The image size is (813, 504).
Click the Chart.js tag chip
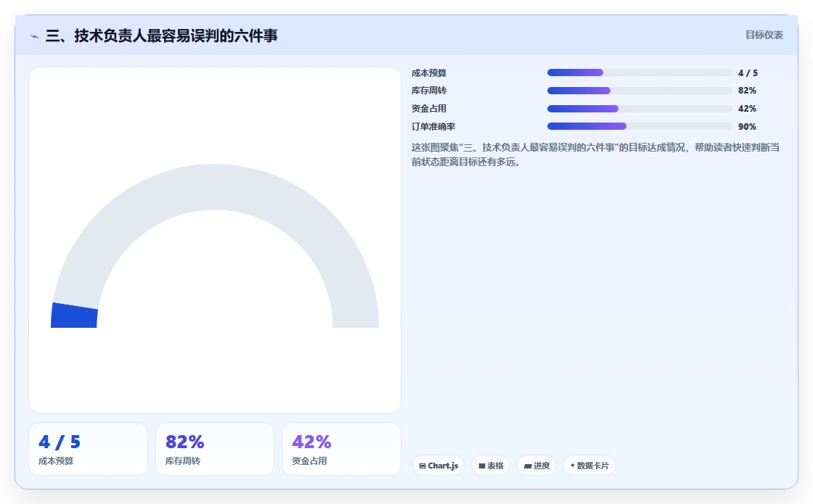click(438, 466)
